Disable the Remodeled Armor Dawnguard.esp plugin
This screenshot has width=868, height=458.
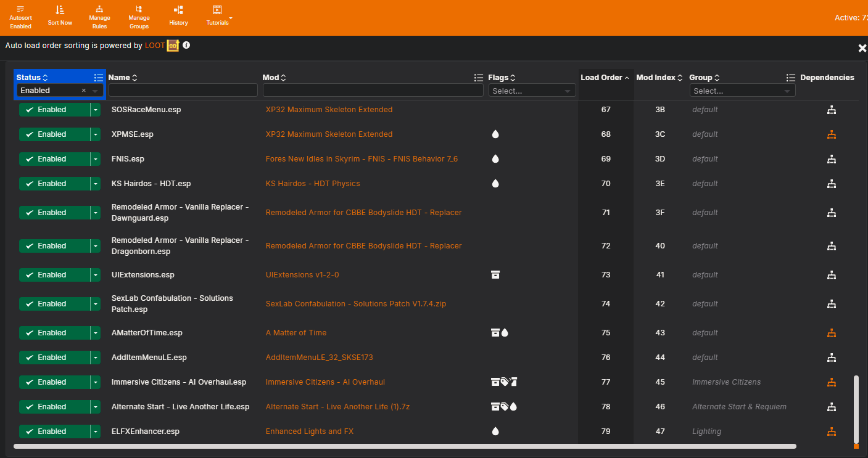tap(54, 213)
